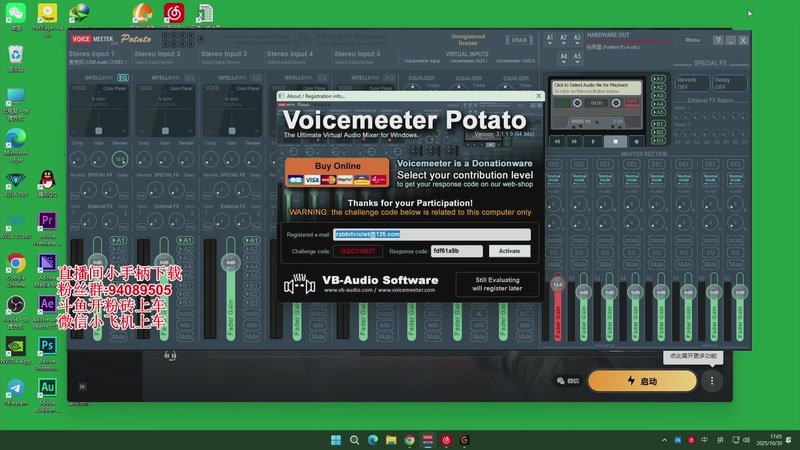Open Telegram desktop shortcut
This screenshot has width=800, height=450.
(16, 392)
